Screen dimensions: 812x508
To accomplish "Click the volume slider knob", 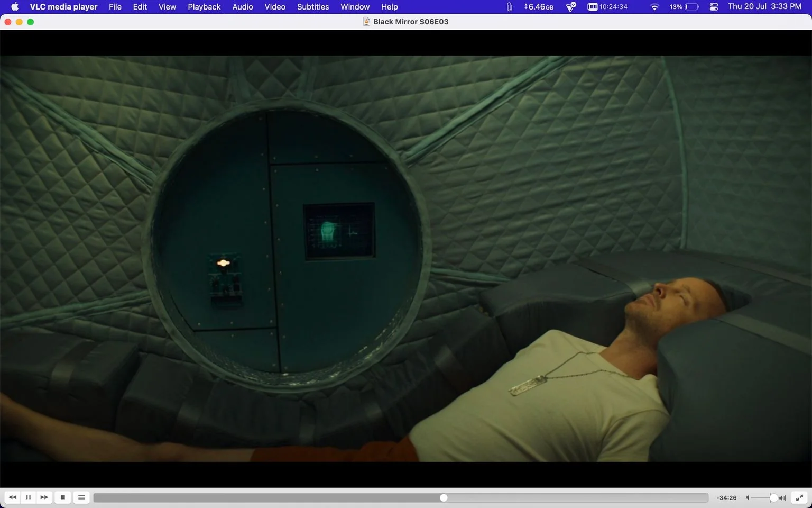I will point(773,498).
